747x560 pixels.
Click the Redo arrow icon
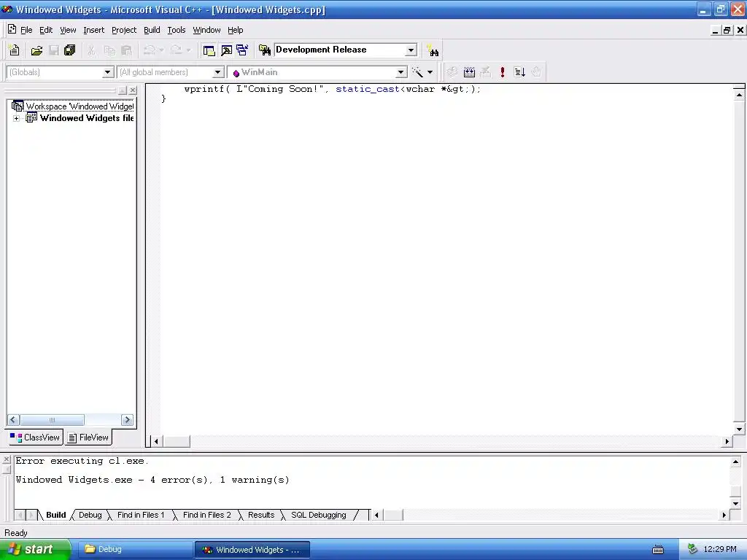[x=177, y=50]
